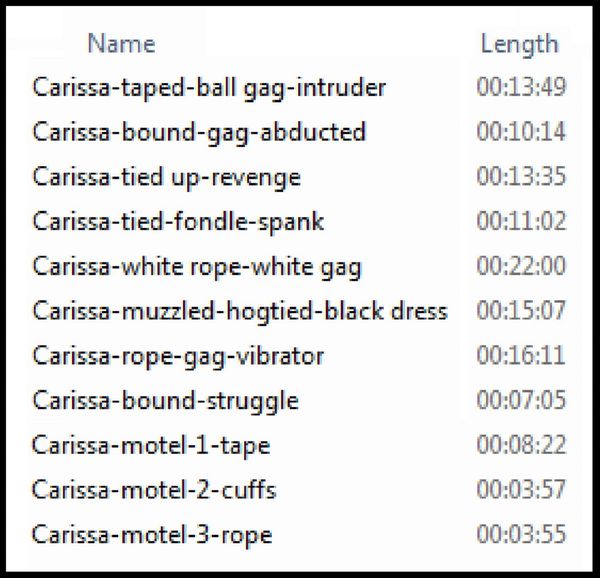Sort the list by the Length column header
Image resolution: width=600 pixels, height=578 pixels.
[x=519, y=44]
